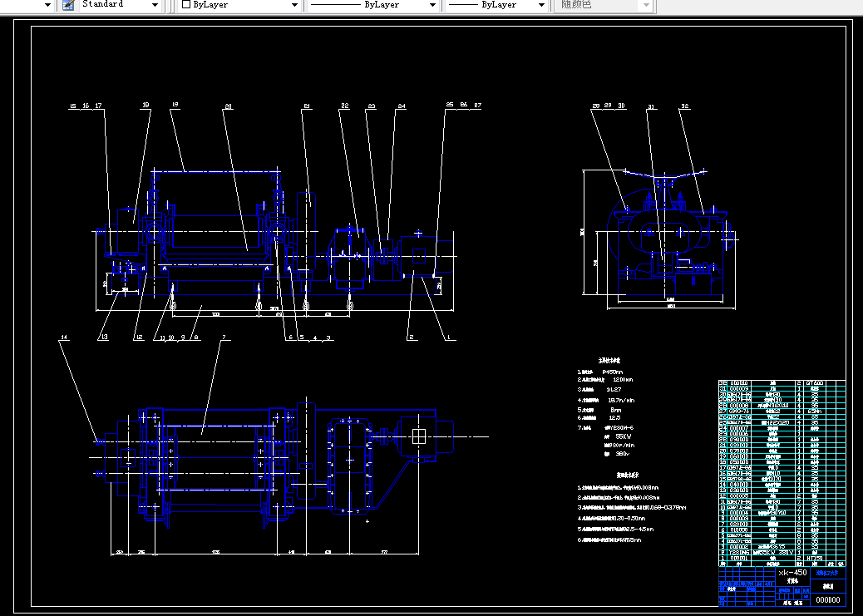Open the Text Style manager icon
This screenshot has width=863, height=616.
(x=68, y=5)
